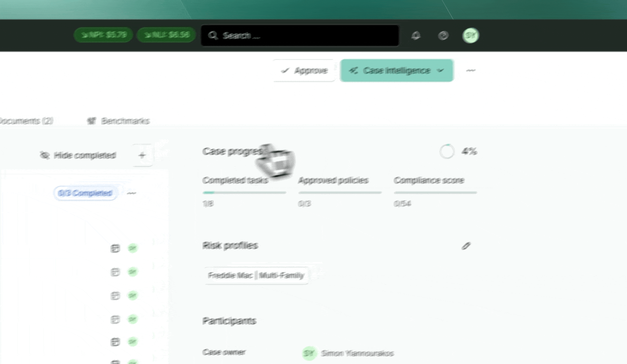This screenshot has width=627, height=364.
Task: Switch to the Benchmarks tab
Action: (119, 121)
